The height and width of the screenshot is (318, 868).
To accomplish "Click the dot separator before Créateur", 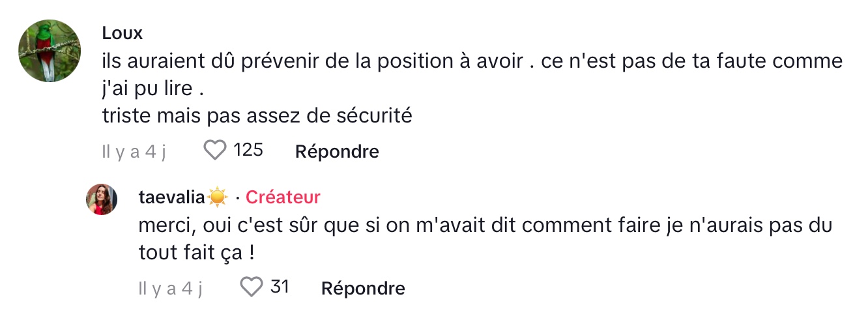I will point(237,197).
